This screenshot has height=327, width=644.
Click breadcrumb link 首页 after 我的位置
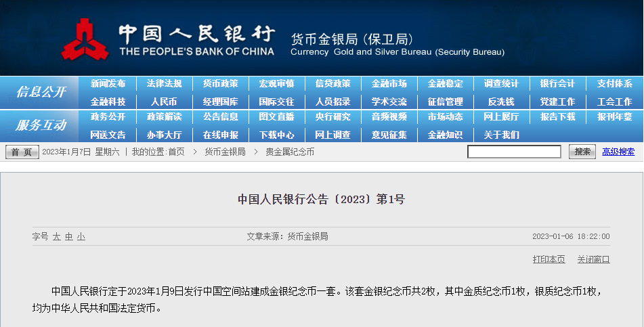click(176, 152)
